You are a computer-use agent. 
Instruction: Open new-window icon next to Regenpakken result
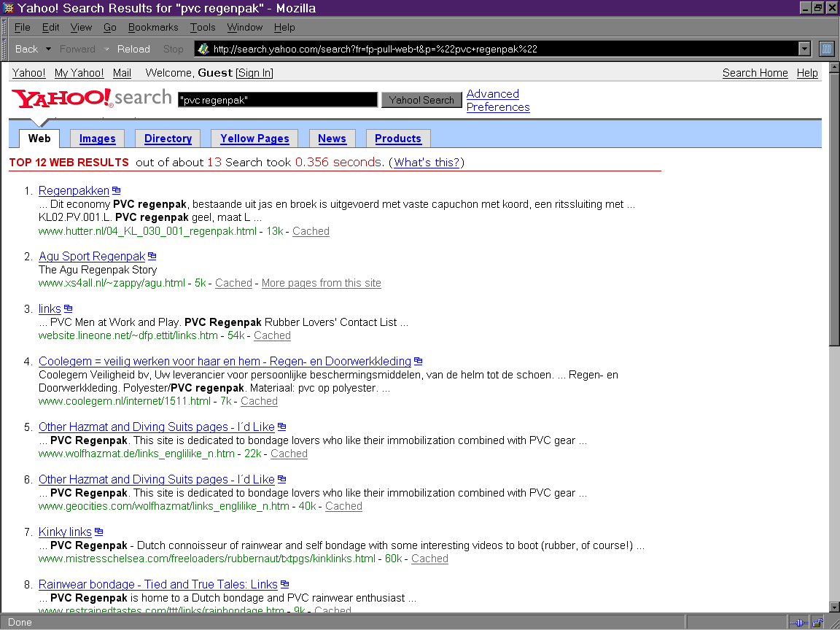(x=116, y=191)
